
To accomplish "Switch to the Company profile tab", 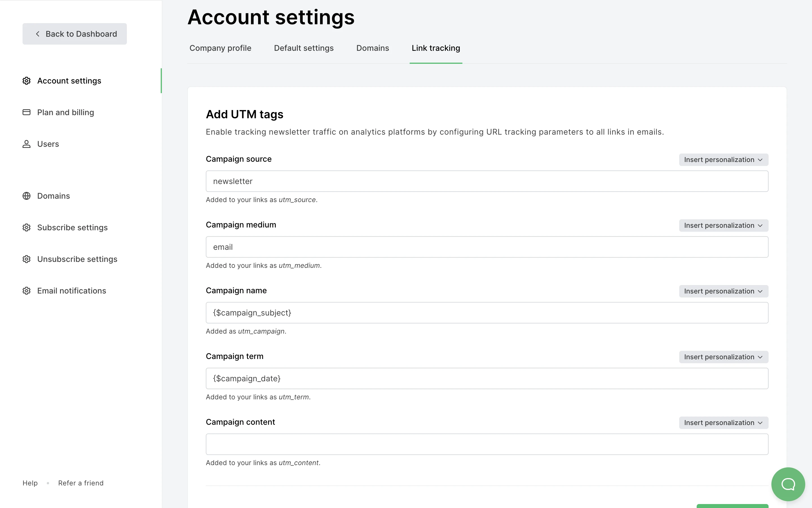I will point(220,48).
